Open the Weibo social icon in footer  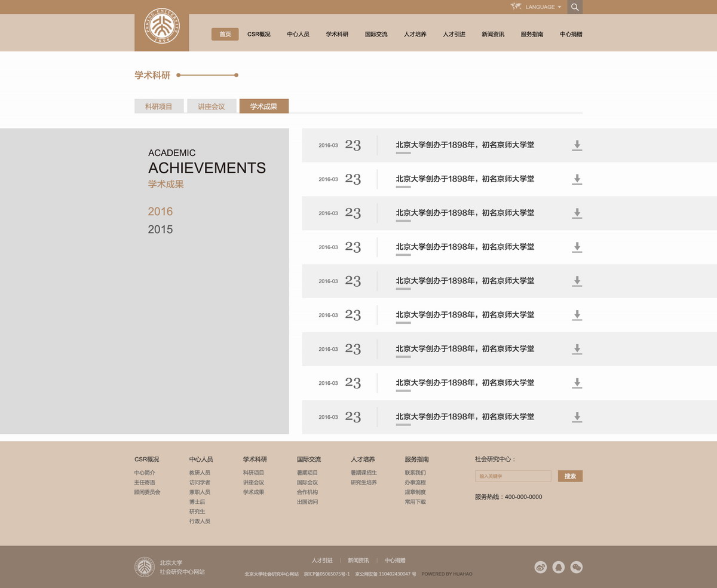coord(540,567)
